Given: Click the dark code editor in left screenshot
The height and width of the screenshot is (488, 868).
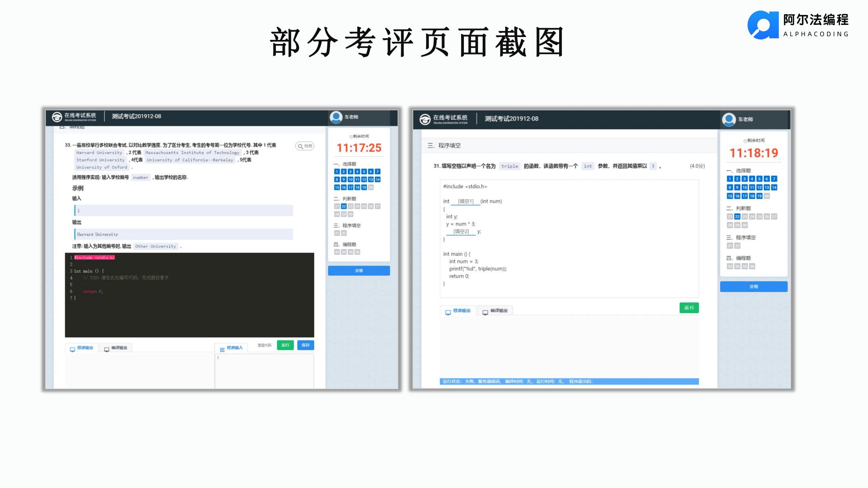Looking at the screenshot, I should point(190,295).
